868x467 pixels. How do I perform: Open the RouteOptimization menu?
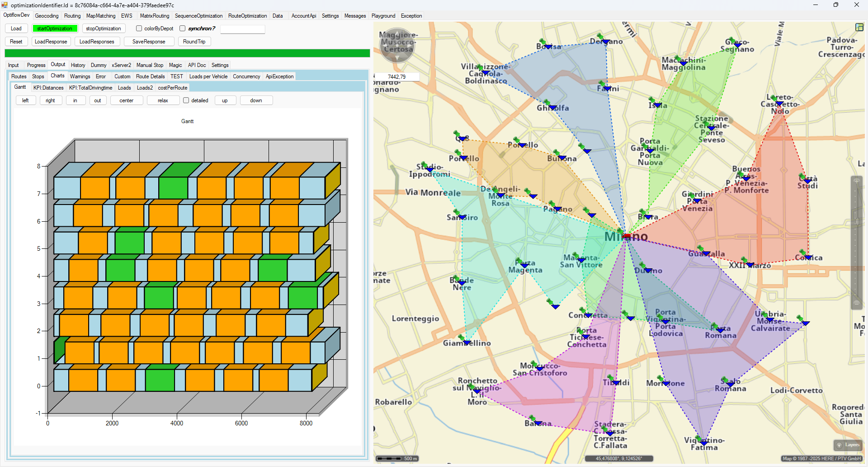(x=247, y=16)
